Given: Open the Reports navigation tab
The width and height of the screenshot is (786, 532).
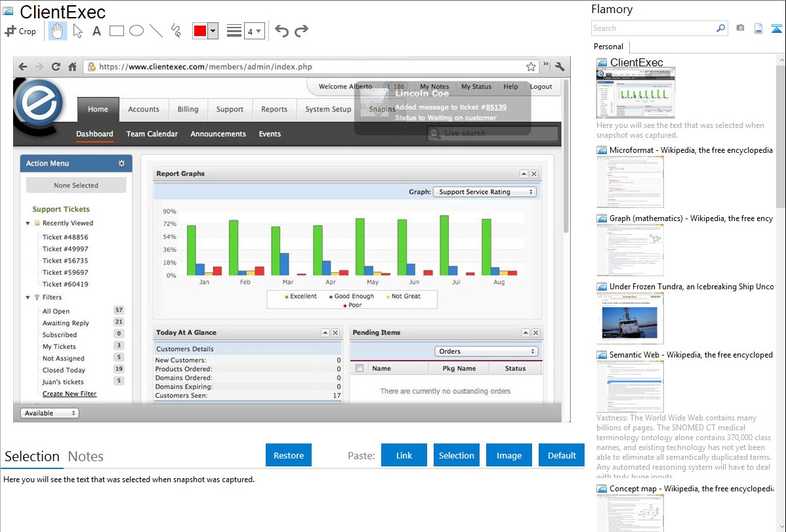Looking at the screenshot, I should pos(274,110).
